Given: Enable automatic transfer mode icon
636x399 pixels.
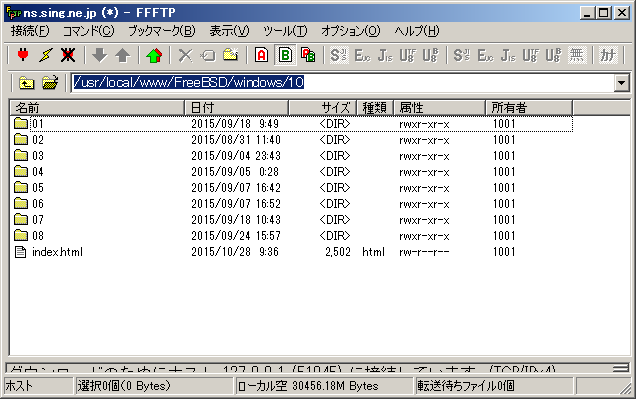Looking at the screenshot, I should coord(308,55).
